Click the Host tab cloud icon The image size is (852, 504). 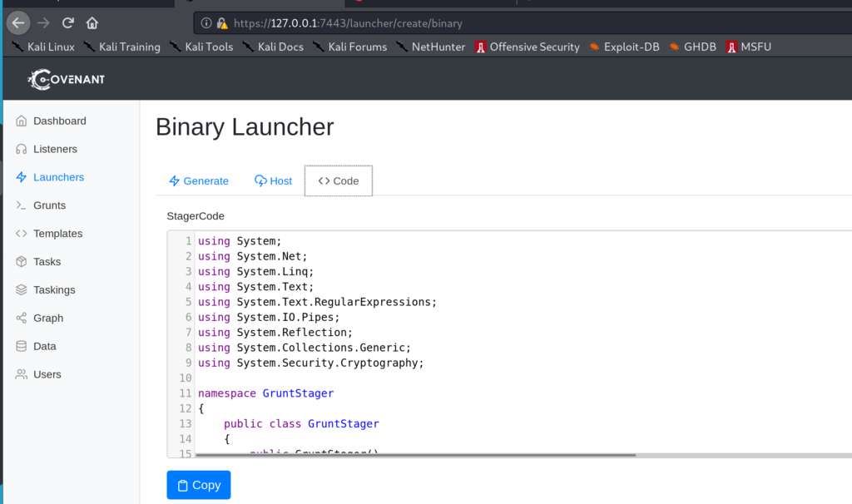260,180
